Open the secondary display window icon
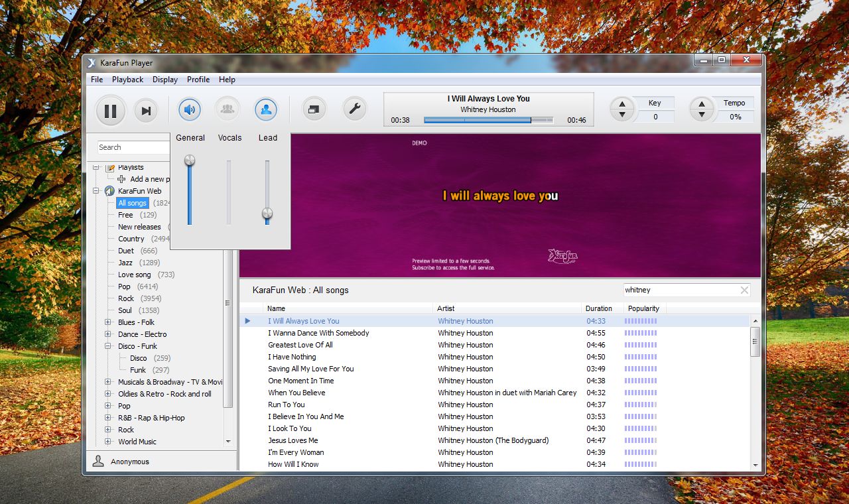 314,109
